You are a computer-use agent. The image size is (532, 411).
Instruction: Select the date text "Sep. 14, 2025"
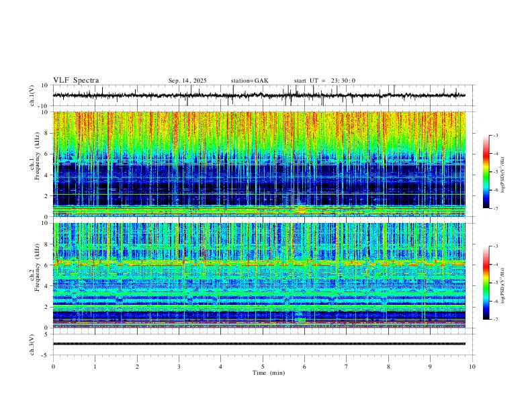(187, 81)
